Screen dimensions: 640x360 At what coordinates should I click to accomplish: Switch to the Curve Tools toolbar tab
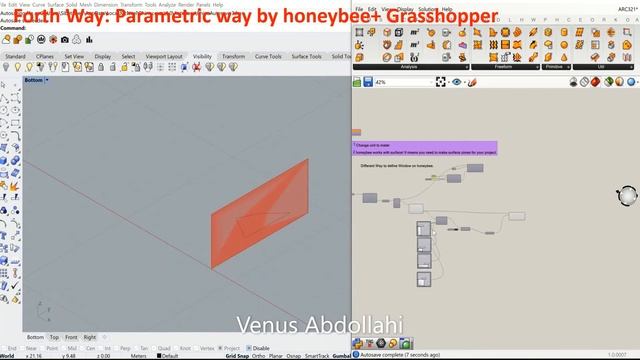coord(268,56)
